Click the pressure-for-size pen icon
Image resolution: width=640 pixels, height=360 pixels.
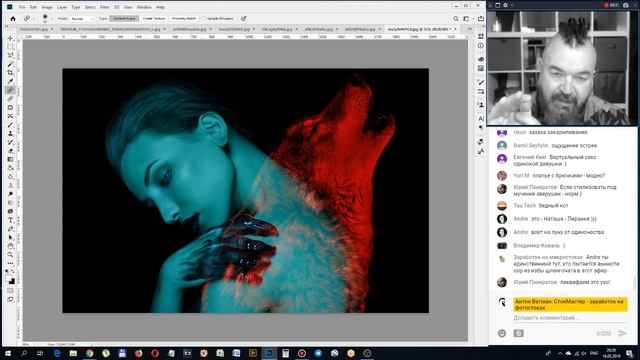[244, 18]
